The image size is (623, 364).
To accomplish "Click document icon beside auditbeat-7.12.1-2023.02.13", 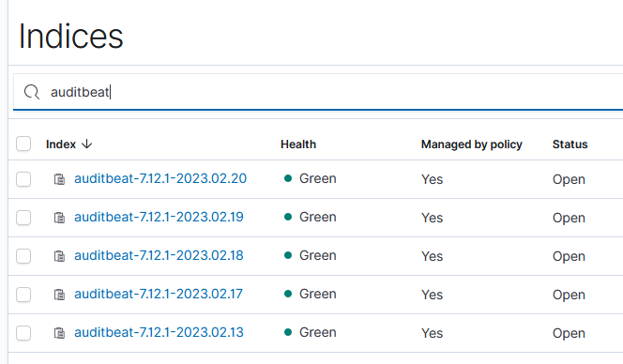I will (60, 333).
